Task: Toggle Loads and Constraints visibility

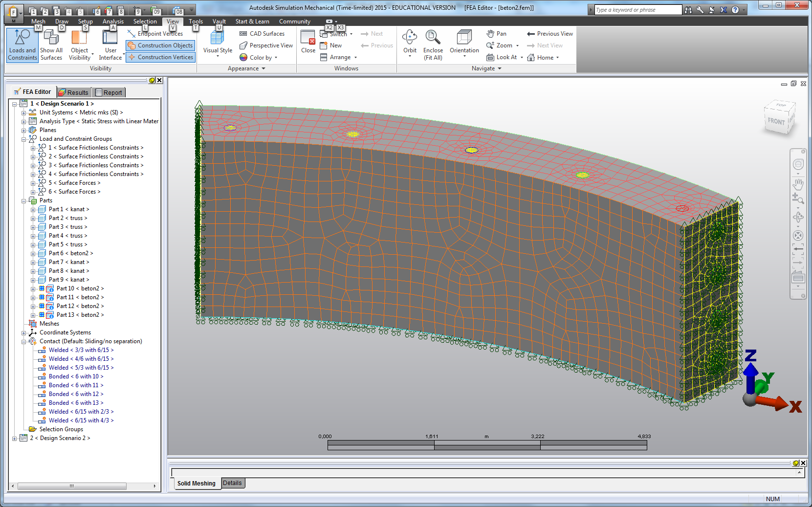Action: pyautogui.click(x=22, y=44)
